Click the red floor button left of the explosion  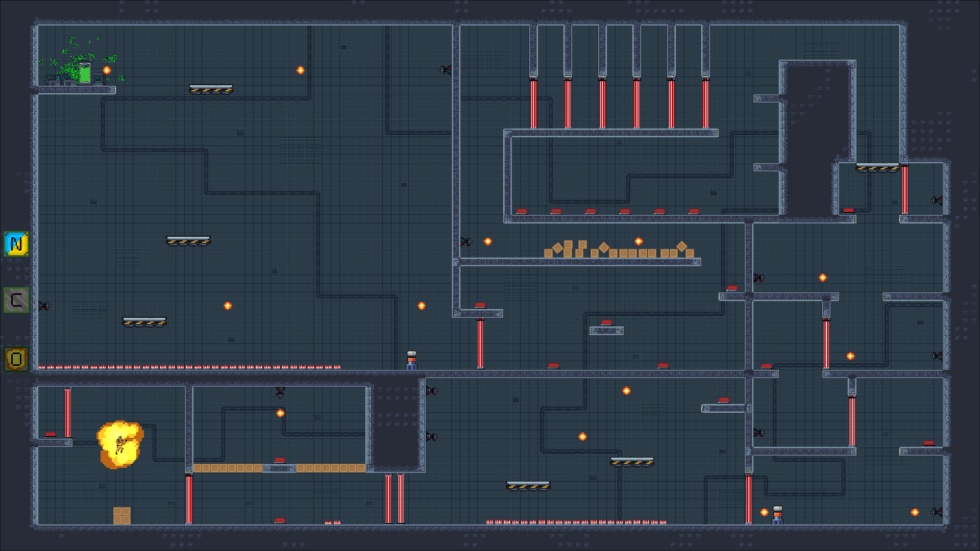click(50, 435)
